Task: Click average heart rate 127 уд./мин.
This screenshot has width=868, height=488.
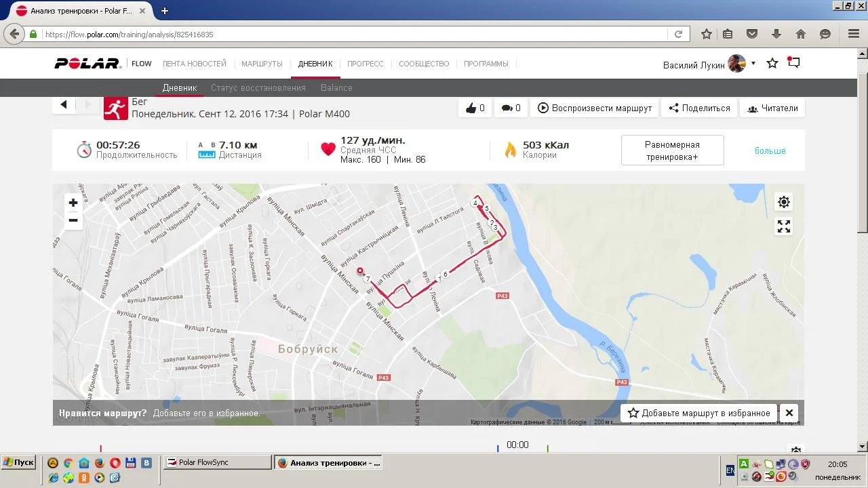Action: (x=373, y=140)
